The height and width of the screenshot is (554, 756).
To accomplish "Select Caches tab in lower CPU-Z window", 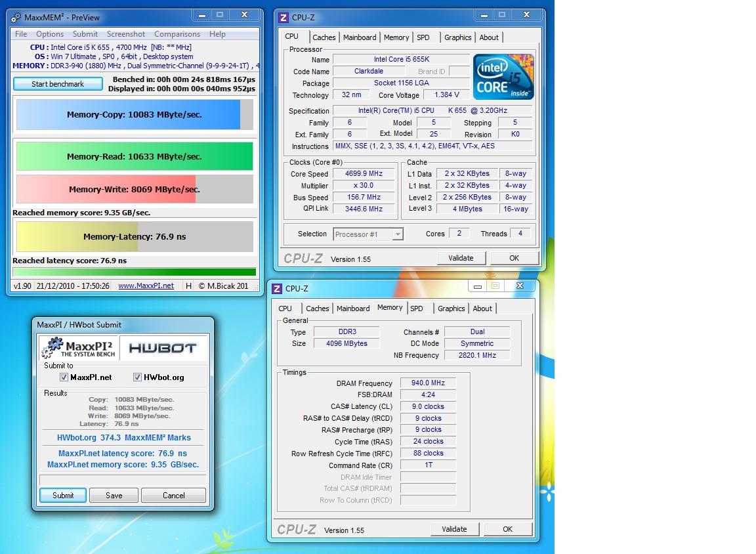I will click(317, 308).
